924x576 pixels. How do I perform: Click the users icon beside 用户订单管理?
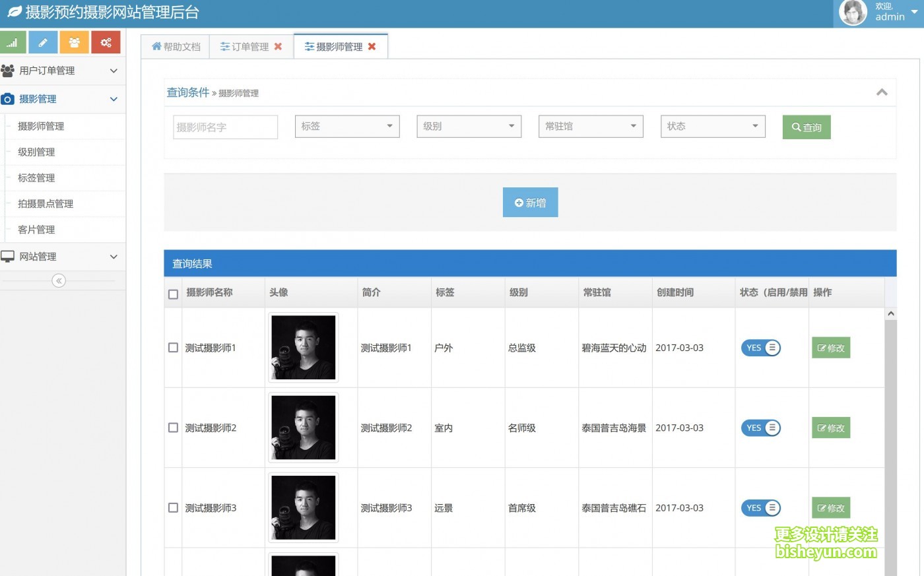(x=8, y=71)
